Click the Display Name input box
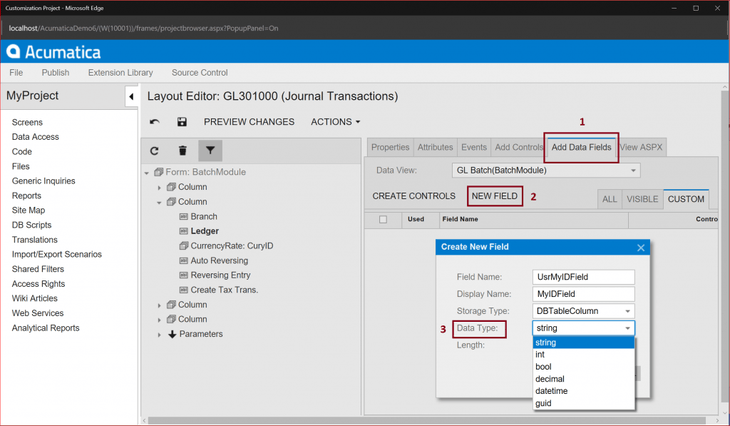This screenshot has width=730, height=426. 583,294
